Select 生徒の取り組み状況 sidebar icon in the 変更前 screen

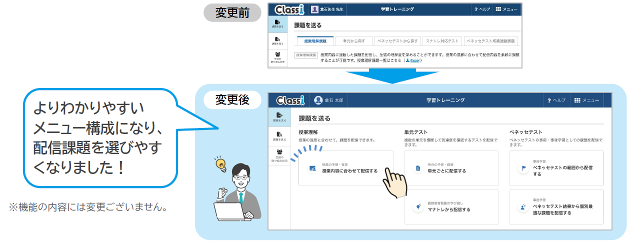278,58
